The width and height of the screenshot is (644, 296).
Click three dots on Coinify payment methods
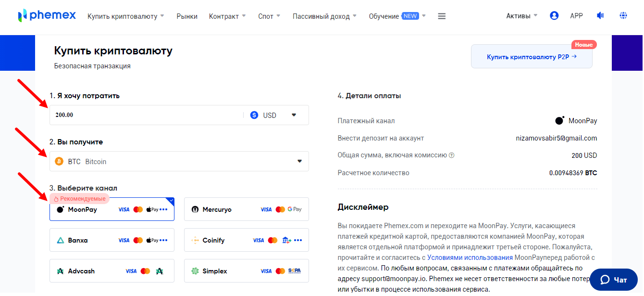coord(298,240)
